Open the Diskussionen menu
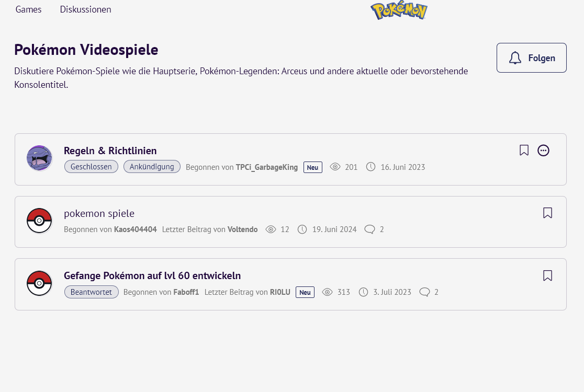Image resolution: width=584 pixels, height=392 pixels. tap(86, 9)
